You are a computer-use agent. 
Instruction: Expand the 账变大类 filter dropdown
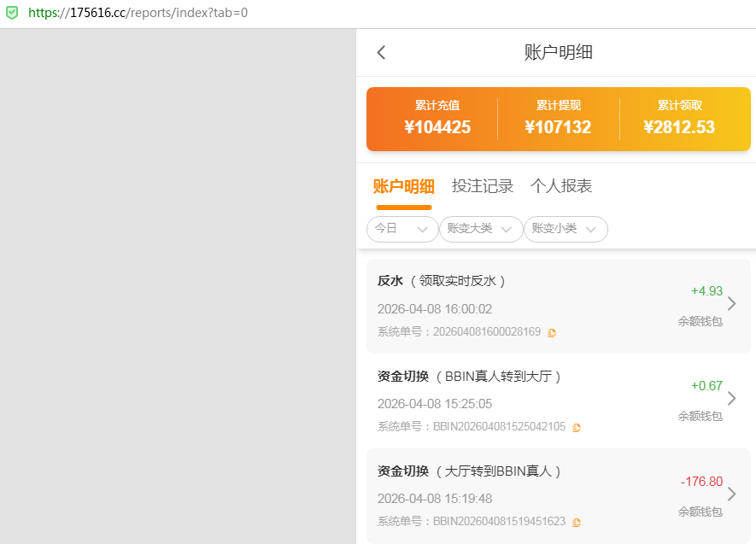480,229
